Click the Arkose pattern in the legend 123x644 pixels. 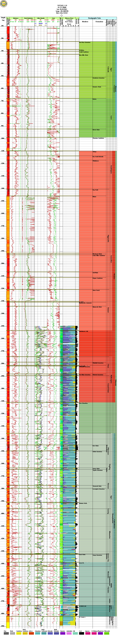point(31,633)
